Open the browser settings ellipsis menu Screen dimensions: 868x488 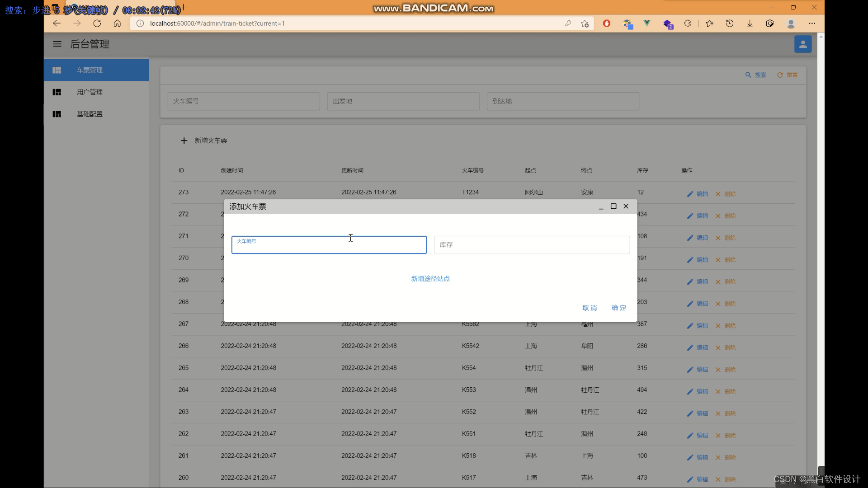(x=812, y=23)
